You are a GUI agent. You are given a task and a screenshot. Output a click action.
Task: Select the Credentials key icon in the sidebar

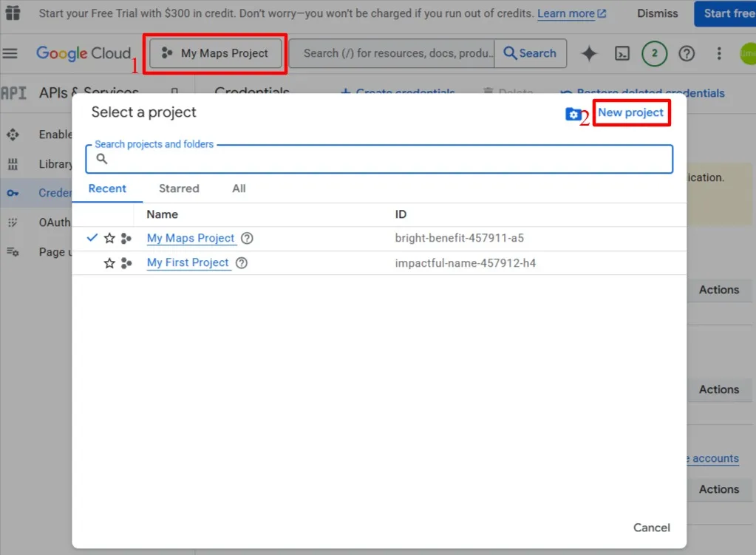[13, 193]
